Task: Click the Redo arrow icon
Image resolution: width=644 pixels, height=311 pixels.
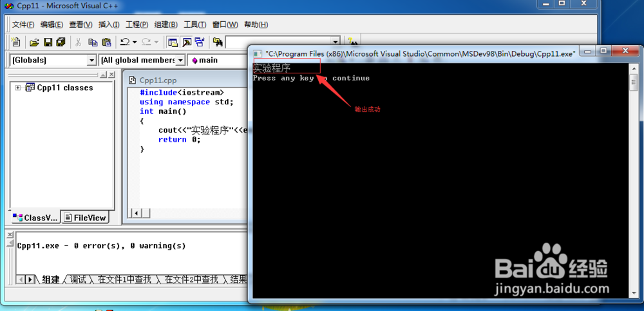Action: click(x=147, y=42)
